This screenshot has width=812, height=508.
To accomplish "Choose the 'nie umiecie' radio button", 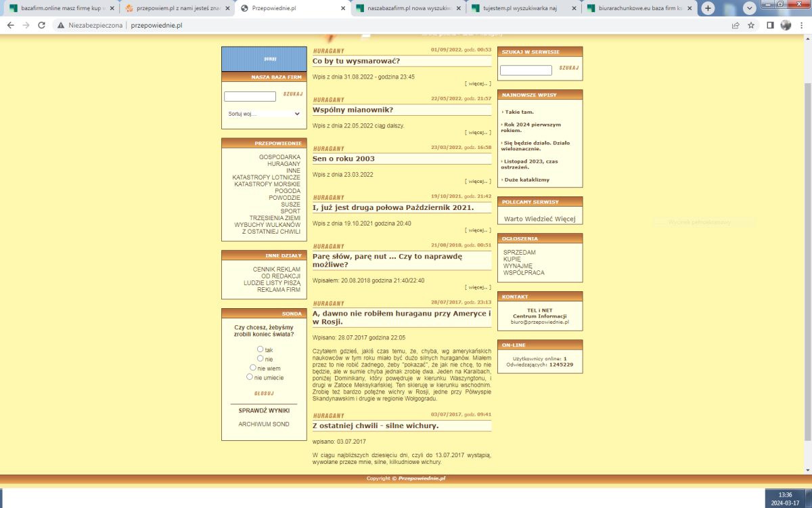I will click(250, 377).
